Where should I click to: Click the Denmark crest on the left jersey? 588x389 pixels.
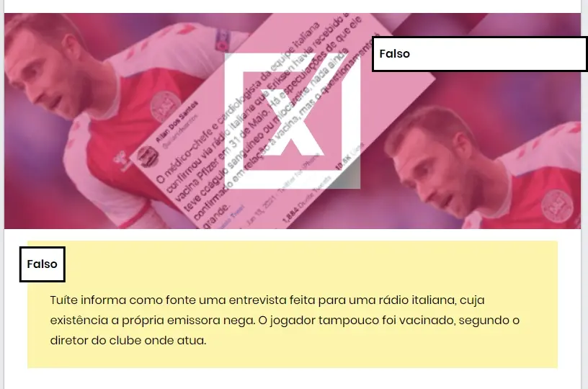pyautogui.click(x=163, y=107)
